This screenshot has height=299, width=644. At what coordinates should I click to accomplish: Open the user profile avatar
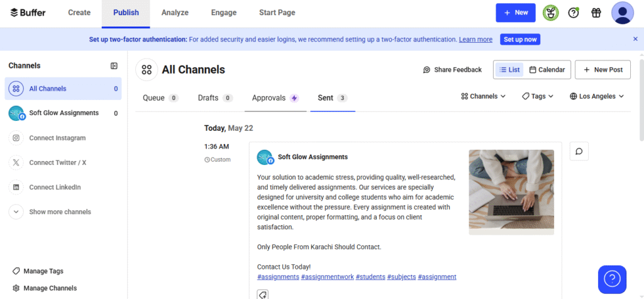(x=623, y=13)
